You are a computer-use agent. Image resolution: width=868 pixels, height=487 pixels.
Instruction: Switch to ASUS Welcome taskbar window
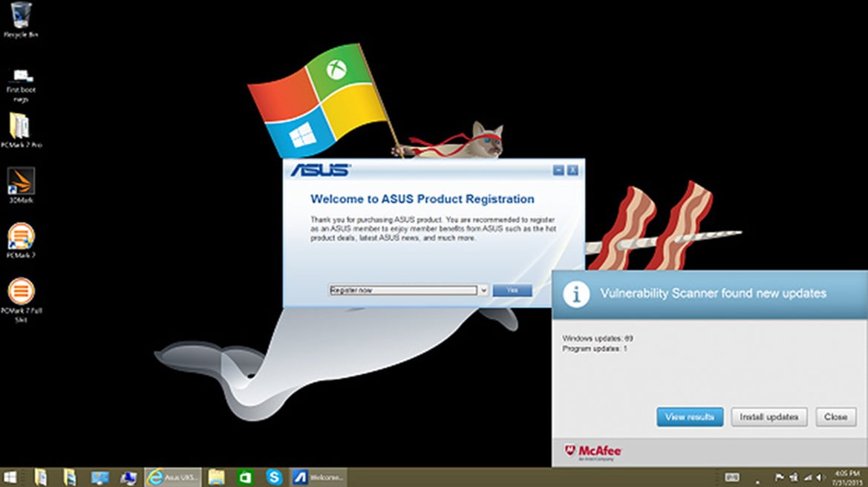pyautogui.click(x=319, y=477)
